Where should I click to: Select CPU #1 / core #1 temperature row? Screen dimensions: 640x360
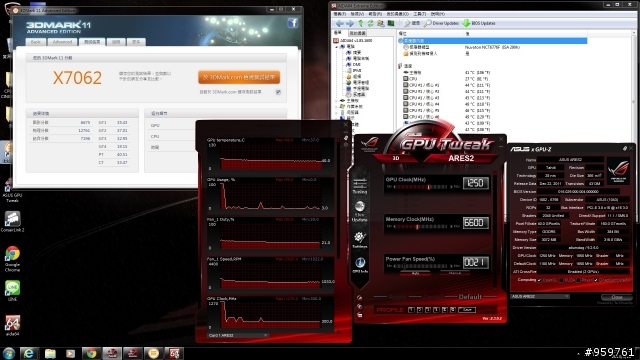pos(447,85)
